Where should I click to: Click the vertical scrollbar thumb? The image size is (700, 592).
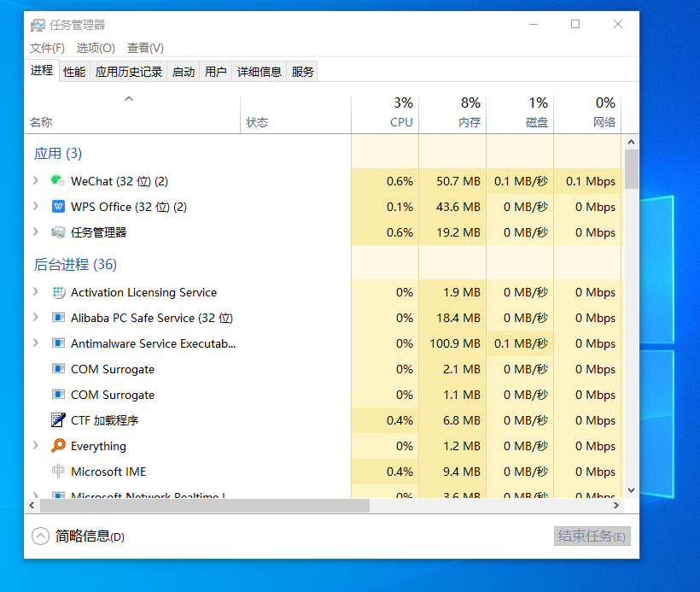point(631,169)
